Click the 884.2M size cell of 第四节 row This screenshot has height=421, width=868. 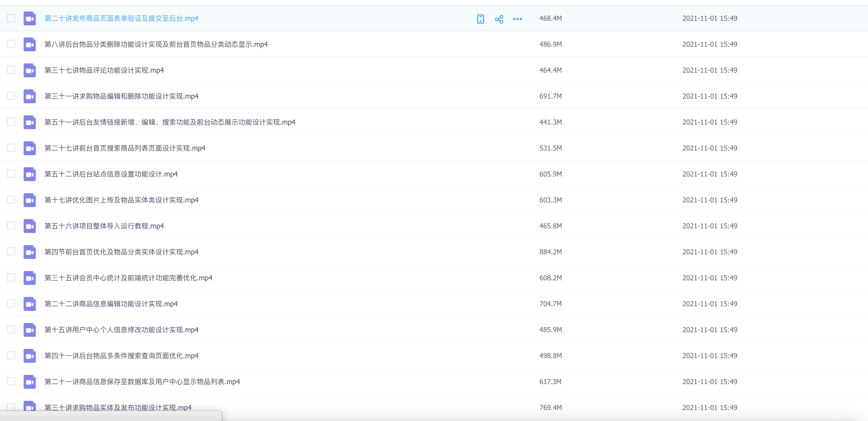coord(550,252)
